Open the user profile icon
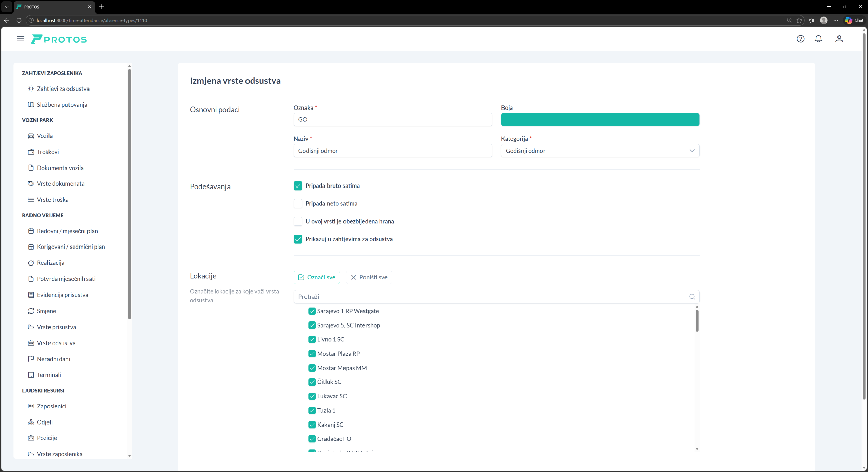This screenshot has width=868, height=472. (x=839, y=39)
